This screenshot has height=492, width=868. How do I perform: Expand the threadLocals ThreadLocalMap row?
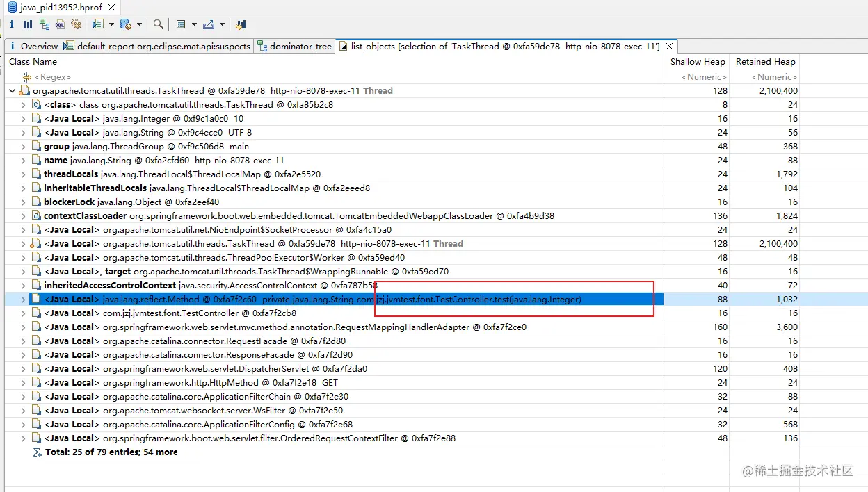(23, 174)
